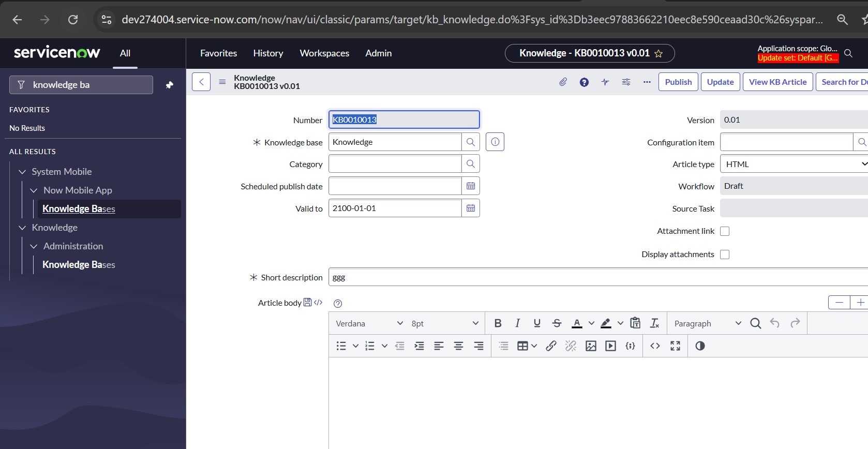Click the View KB Article button
This screenshot has height=449, width=868.
777,82
